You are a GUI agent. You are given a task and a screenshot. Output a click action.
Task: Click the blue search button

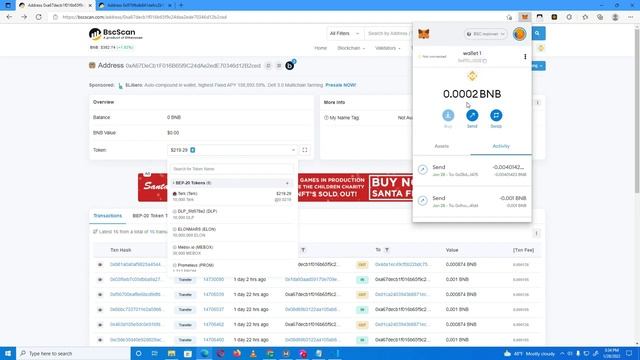(x=538, y=33)
